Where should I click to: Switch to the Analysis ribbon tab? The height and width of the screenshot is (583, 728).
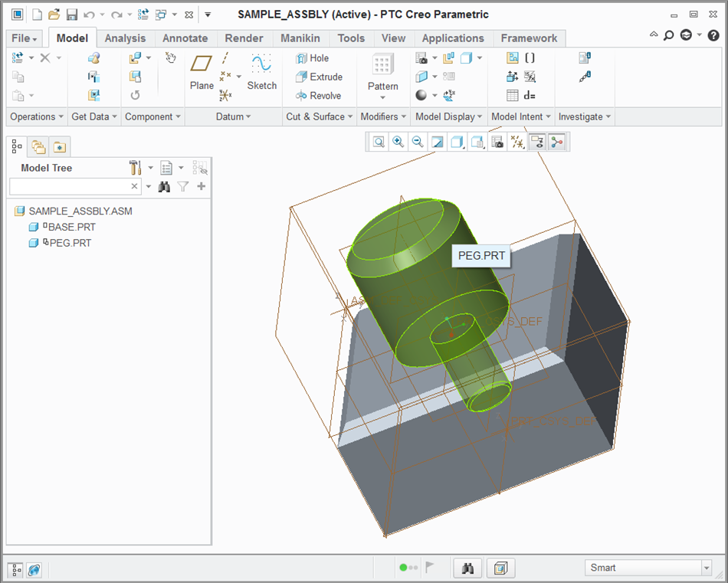125,38
